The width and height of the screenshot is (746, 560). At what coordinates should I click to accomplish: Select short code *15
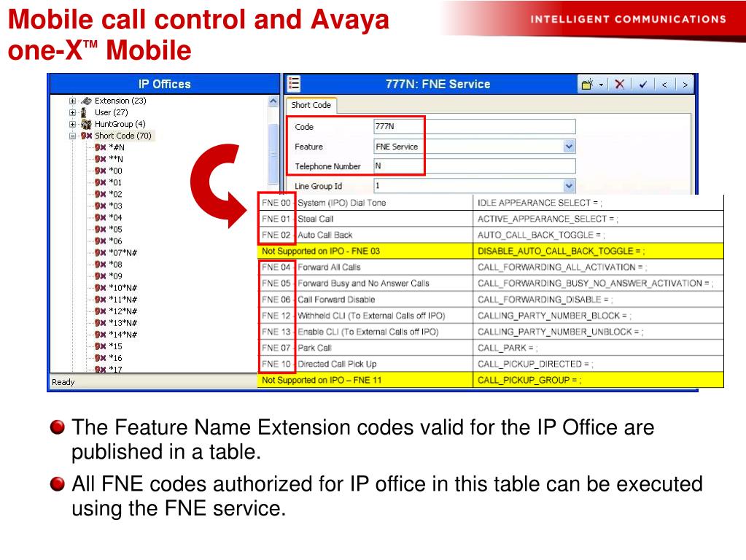(116, 346)
